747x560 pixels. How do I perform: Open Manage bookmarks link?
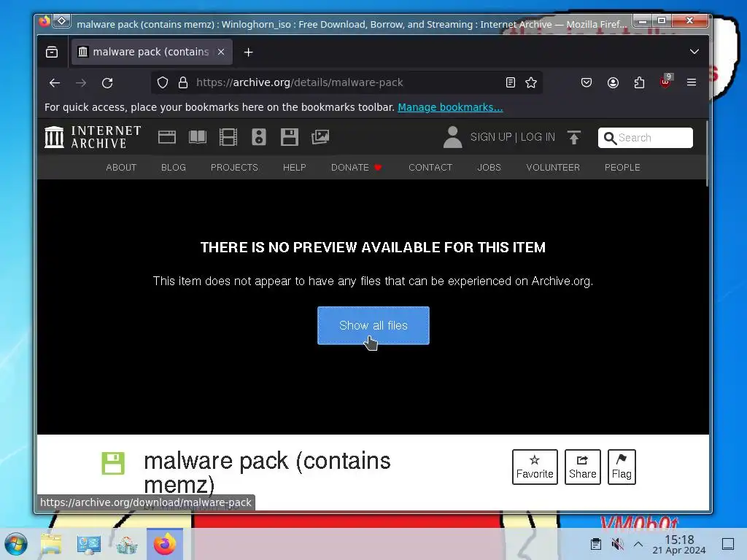tap(450, 107)
